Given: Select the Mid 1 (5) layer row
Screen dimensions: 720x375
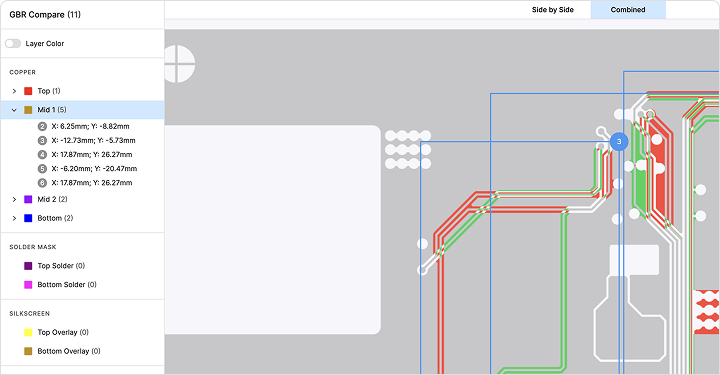Looking at the screenshot, I should 82,110.
